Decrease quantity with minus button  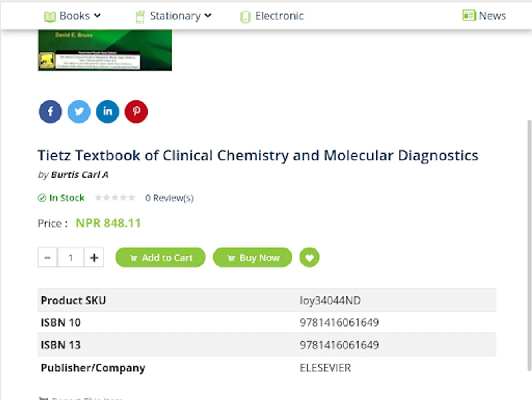pyautogui.click(x=48, y=257)
